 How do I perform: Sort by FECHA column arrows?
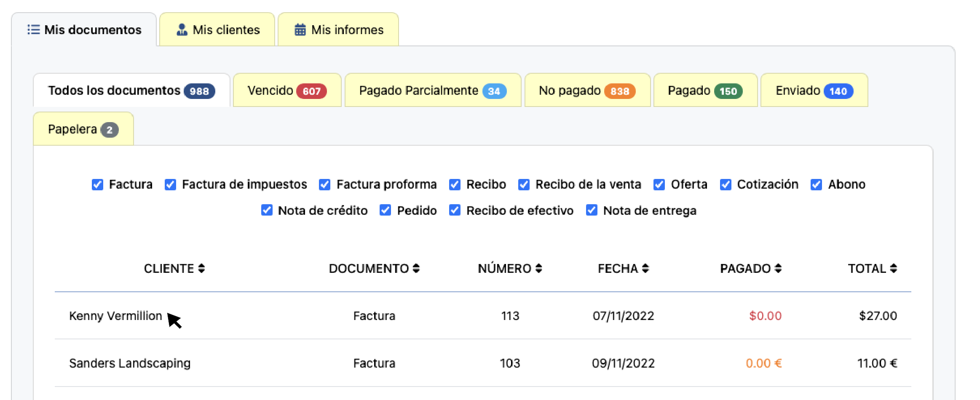point(645,268)
